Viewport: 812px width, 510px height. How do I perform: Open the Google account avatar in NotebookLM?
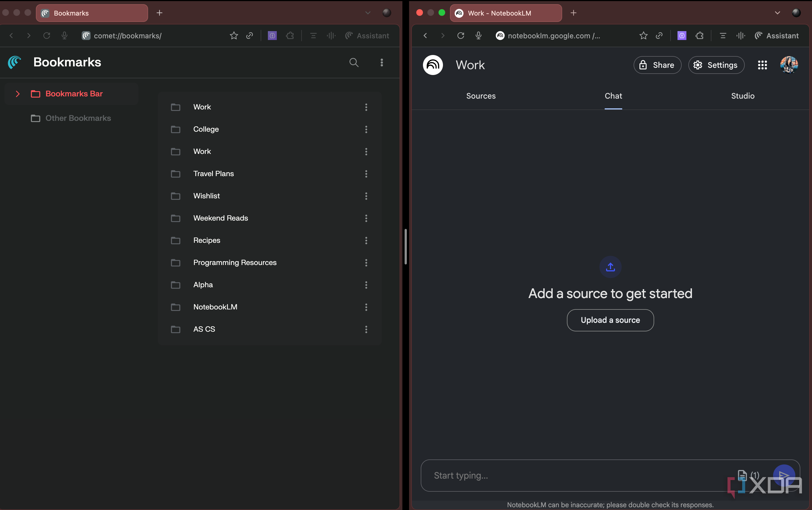tap(788, 65)
